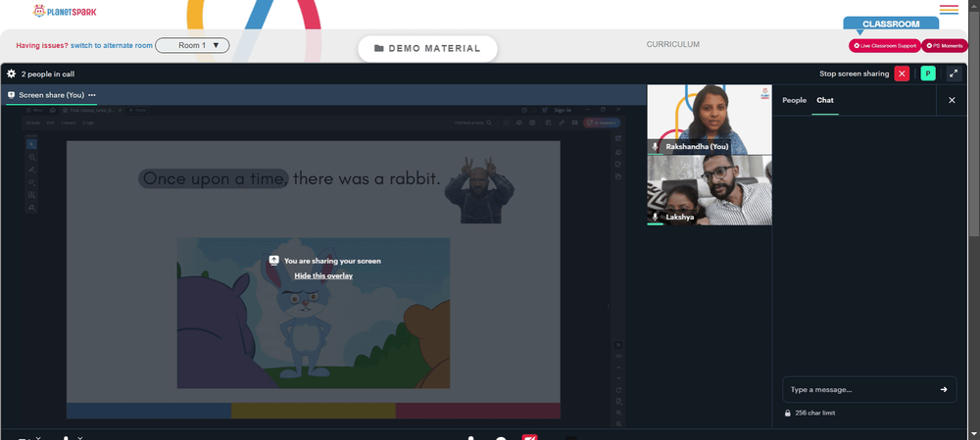Click the 'Having issues?' text

pos(42,46)
